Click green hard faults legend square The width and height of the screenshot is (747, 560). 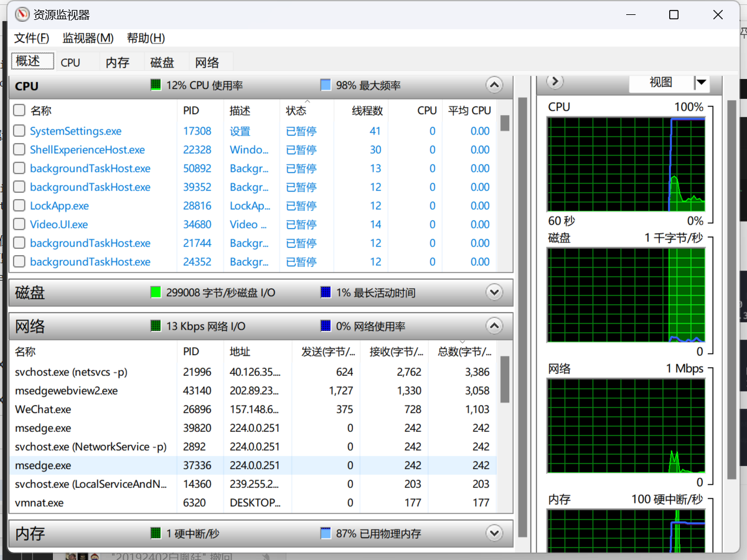(156, 533)
